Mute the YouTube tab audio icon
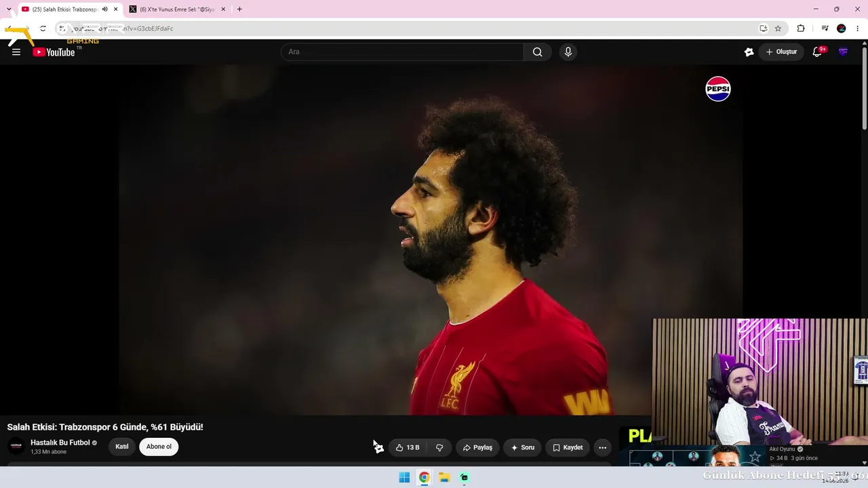The width and height of the screenshot is (868, 488). point(104,9)
